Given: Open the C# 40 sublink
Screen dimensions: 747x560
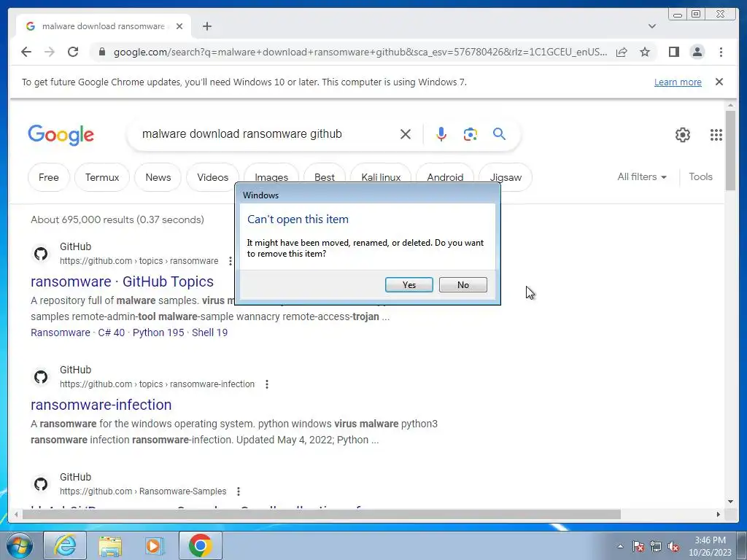Looking at the screenshot, I should (111, 332).
